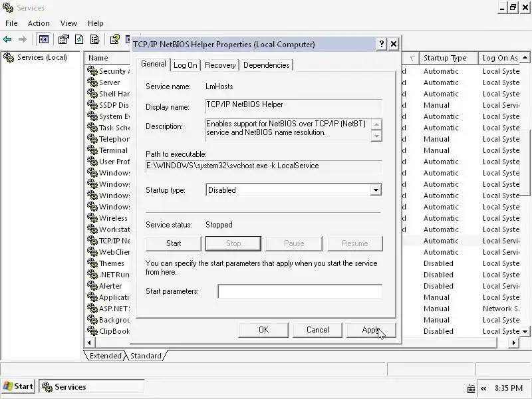The height and width of the screenshot is (399, 532).
Task: Click the gear icon beside Themes service
Action: (92, 263)
